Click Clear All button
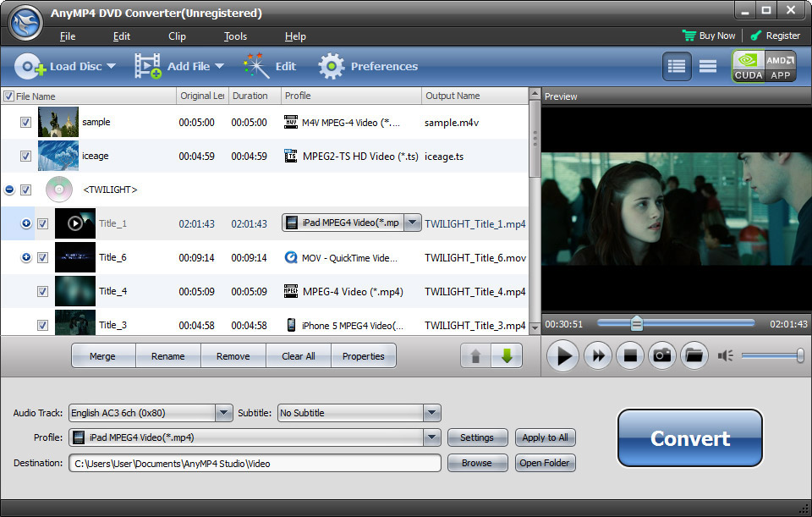 299,356
